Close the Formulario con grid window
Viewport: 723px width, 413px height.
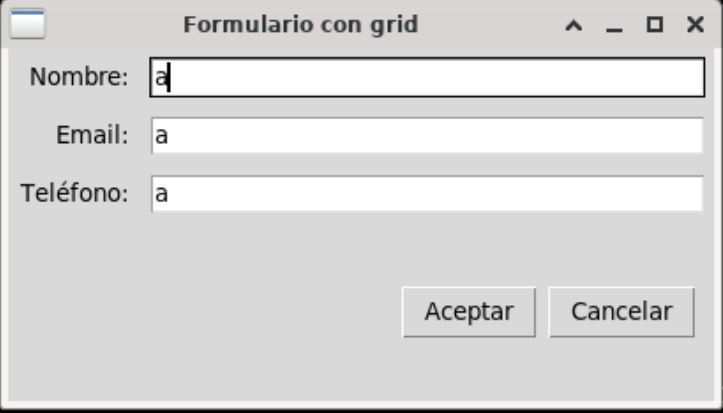click(x=695, y=26)
